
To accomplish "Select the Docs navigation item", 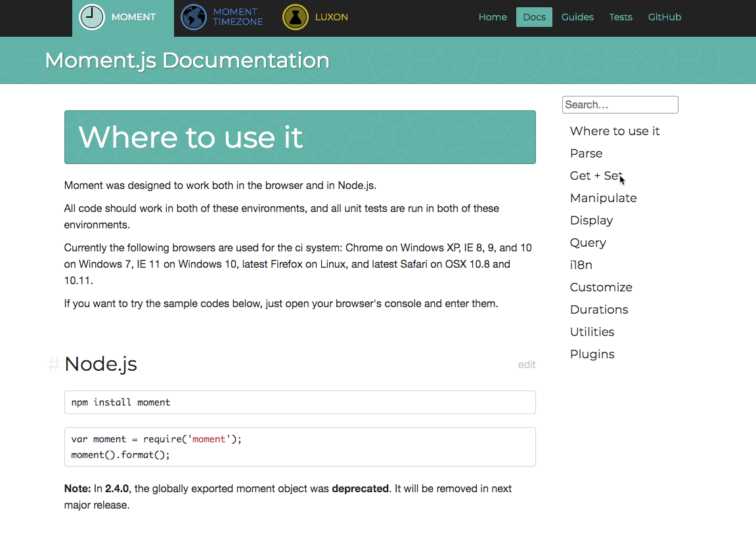I will [x=534, y=17].
